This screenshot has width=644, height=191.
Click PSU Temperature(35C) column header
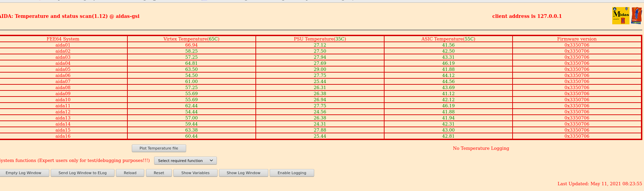coord(320,39)
